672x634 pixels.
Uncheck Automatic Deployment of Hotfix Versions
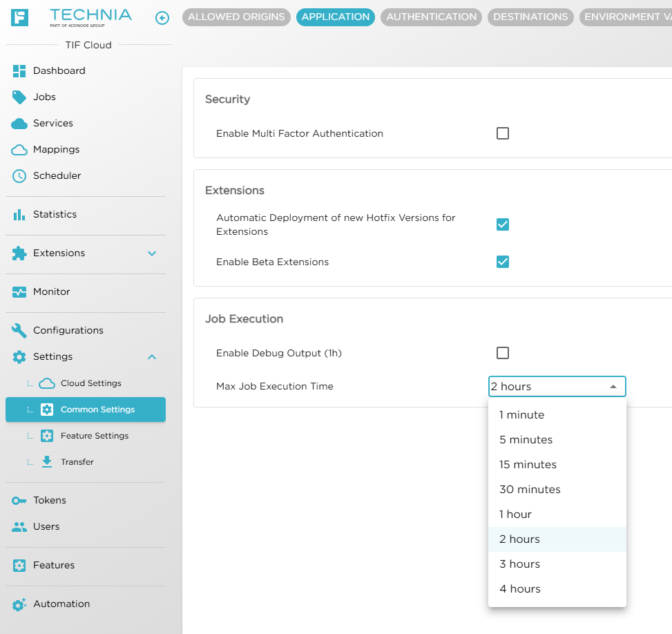[x=502, y=224]
